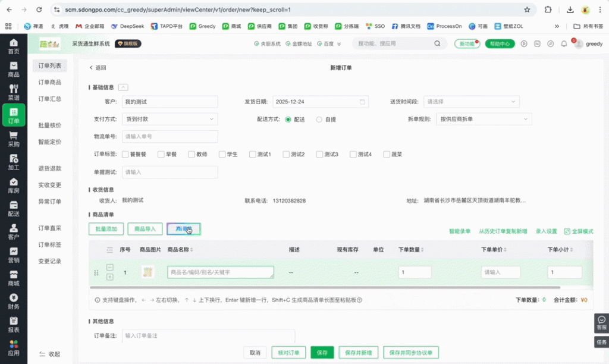Click the 保存并新增 button
The width and height of the screenshot is (609, 364).
pyautogui.click(x=359, y=353)
